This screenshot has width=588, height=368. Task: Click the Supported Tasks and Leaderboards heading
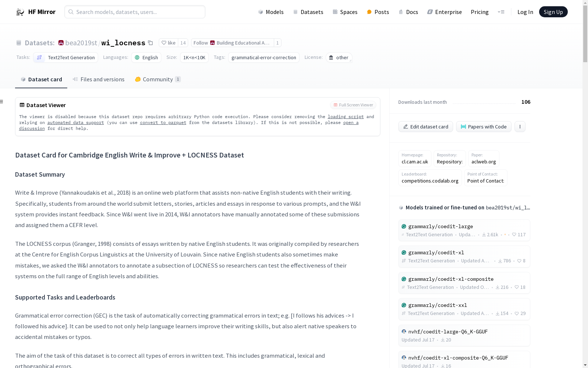pyautogui.click(x=65, y=297)
